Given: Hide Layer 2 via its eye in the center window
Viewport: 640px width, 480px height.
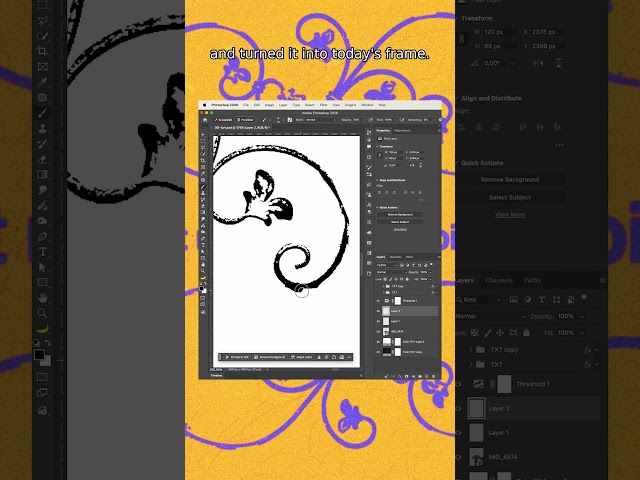Looking at the screenshot, I should click(378, 311).
